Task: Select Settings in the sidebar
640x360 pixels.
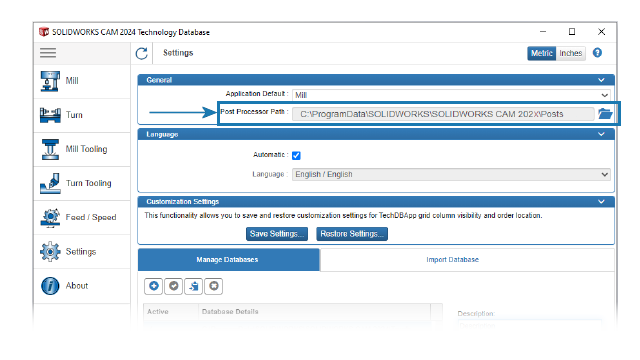Action: point(82,252)
